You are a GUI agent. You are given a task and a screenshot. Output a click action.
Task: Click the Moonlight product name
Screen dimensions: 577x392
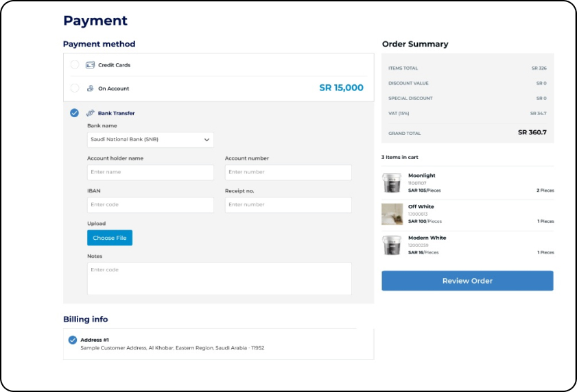[x=422, y=175]
